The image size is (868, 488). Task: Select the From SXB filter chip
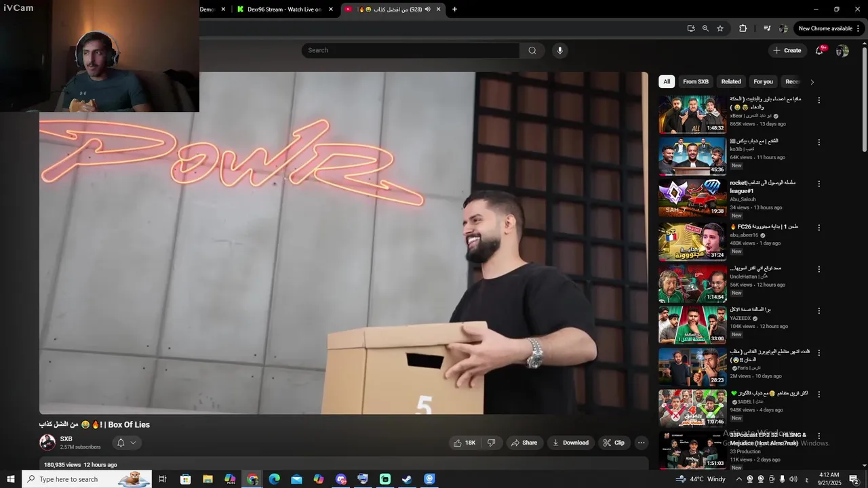696,82
